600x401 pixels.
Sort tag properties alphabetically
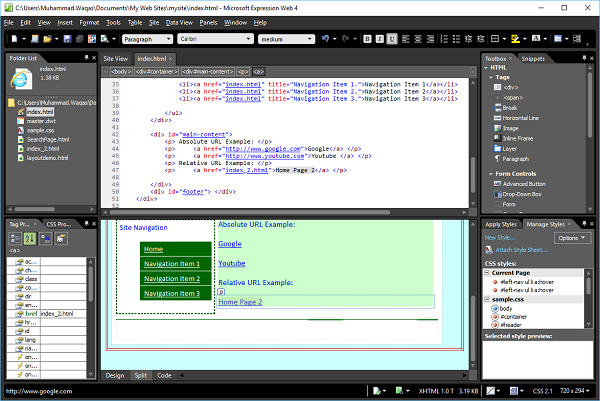[28, 239]
